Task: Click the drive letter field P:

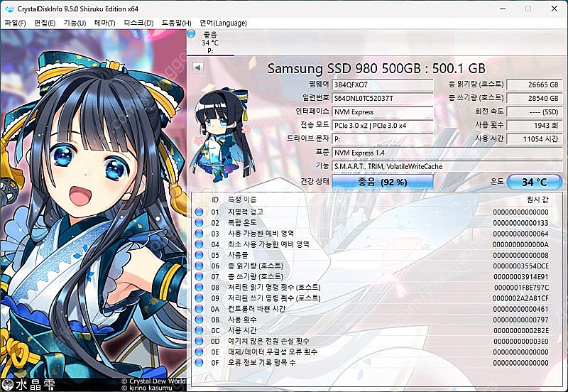Action: 383,139
